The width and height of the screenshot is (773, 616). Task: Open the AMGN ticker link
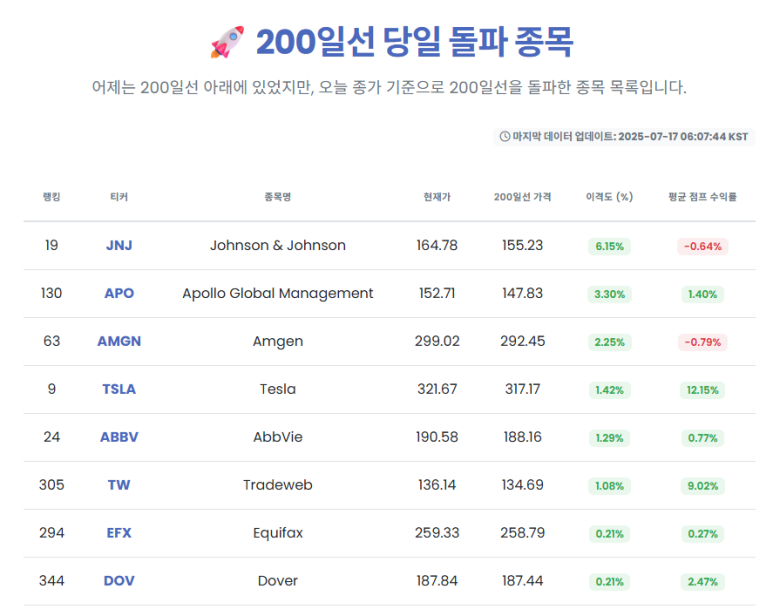pos(119,341)
